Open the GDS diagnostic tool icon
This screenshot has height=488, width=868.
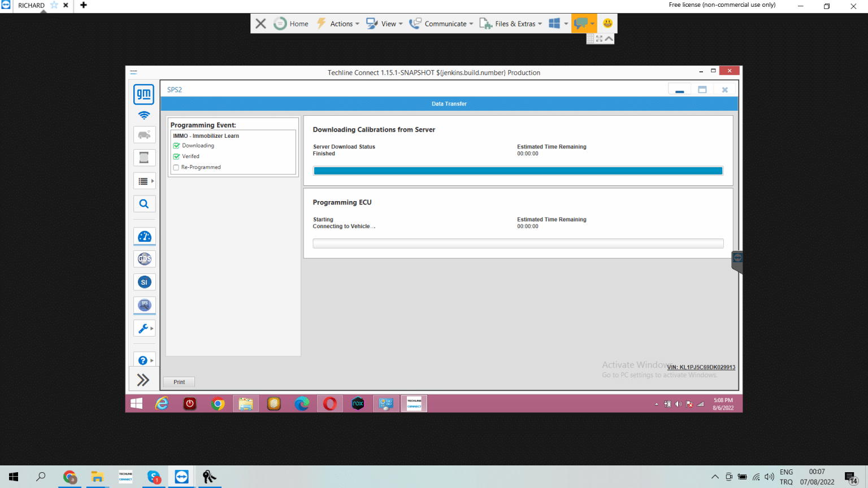point(145,259)
